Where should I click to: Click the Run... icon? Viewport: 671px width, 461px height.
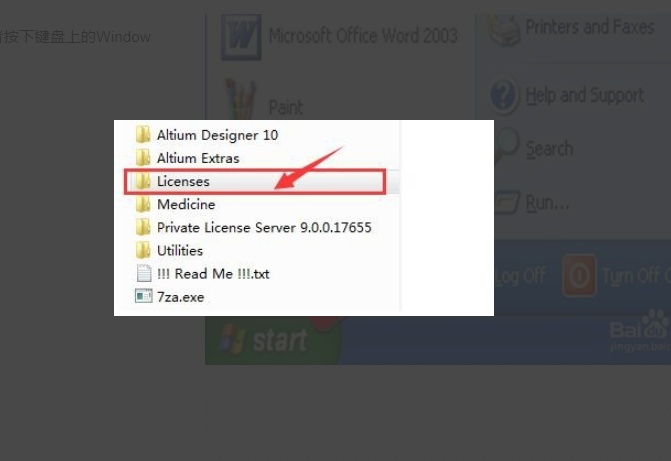(508, 202)
